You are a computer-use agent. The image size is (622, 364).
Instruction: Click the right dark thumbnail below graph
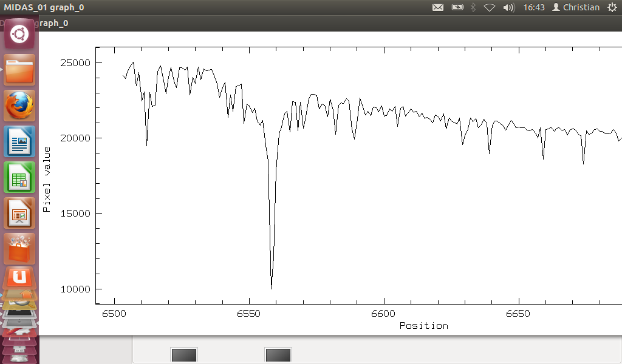[278, 356]
